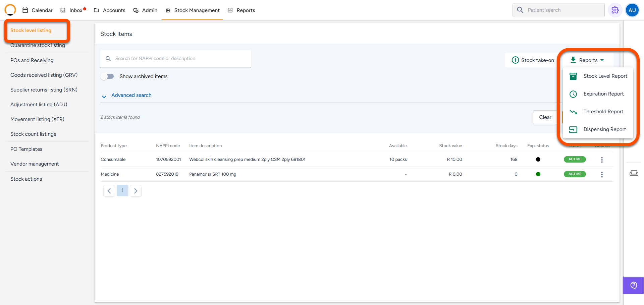Expand the Advanced search section
The image size is (644, 305).
click(131, 96)
